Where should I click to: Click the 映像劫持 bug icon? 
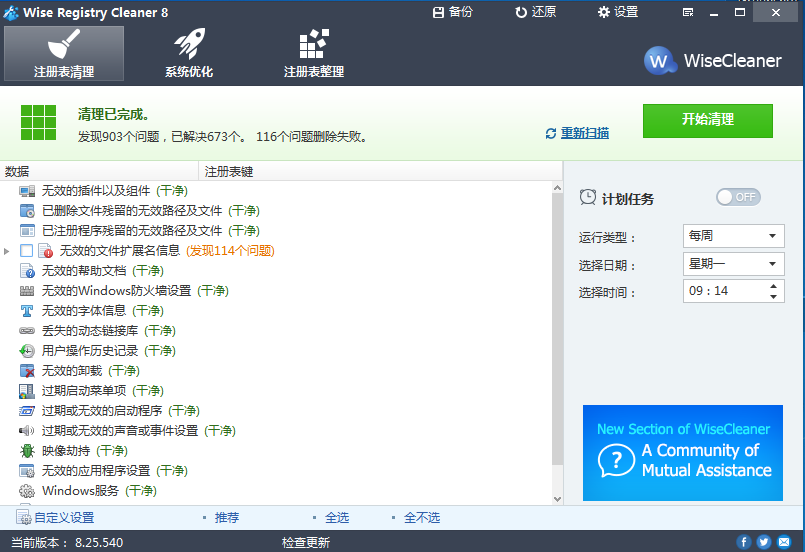pyautogui.click(x=27, y=451)
